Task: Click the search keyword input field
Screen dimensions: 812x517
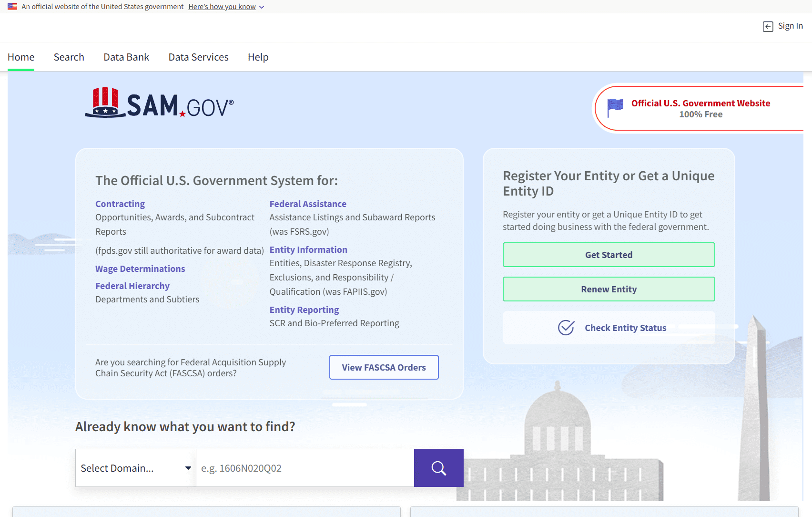Action: [305, 468]
